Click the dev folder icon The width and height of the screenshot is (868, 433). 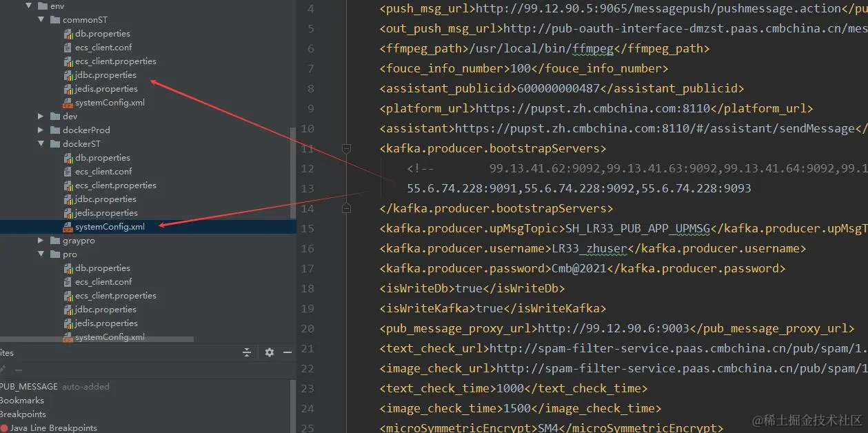click(55, 117)
